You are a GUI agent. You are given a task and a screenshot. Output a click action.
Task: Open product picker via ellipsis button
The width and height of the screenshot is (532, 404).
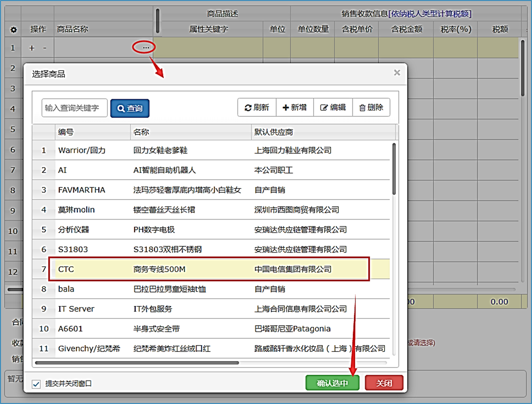click(146, 48)
